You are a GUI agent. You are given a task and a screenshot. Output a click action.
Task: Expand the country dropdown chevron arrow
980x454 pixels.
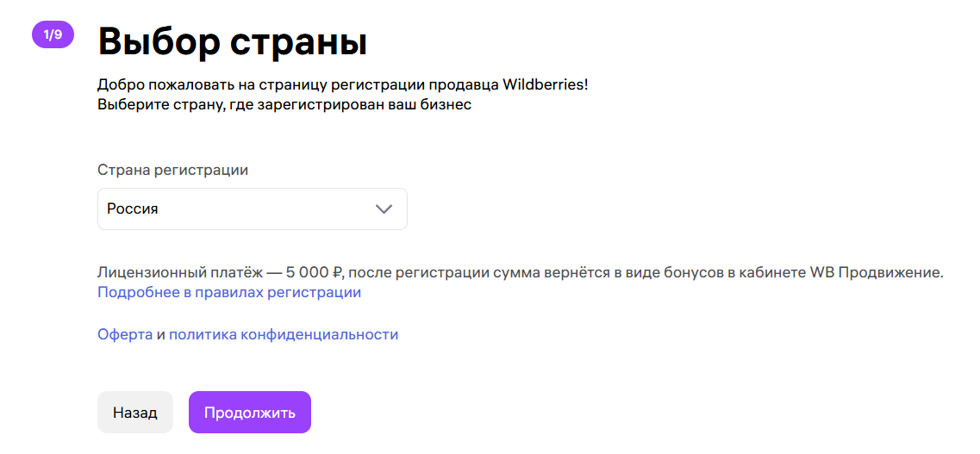[384, 209]
